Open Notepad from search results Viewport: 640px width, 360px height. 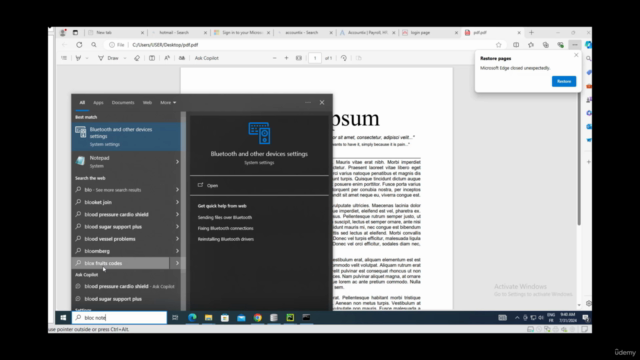(x=127, y=162)
